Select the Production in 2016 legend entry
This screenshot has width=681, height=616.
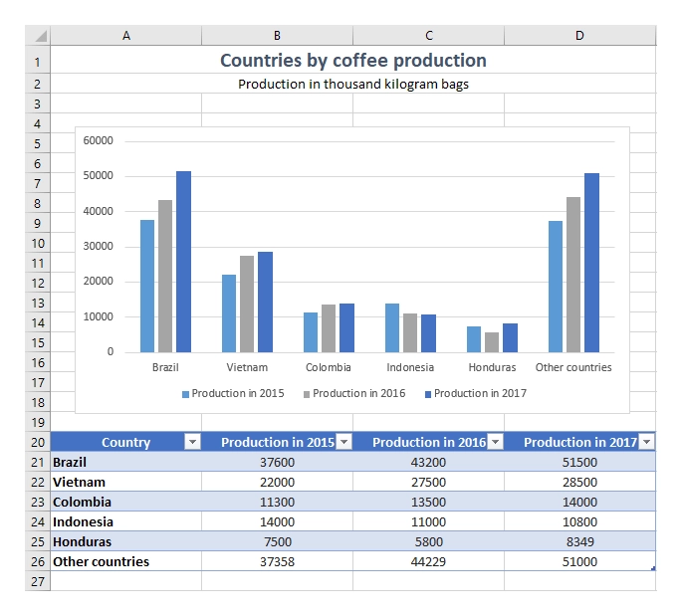pos(354,393)
